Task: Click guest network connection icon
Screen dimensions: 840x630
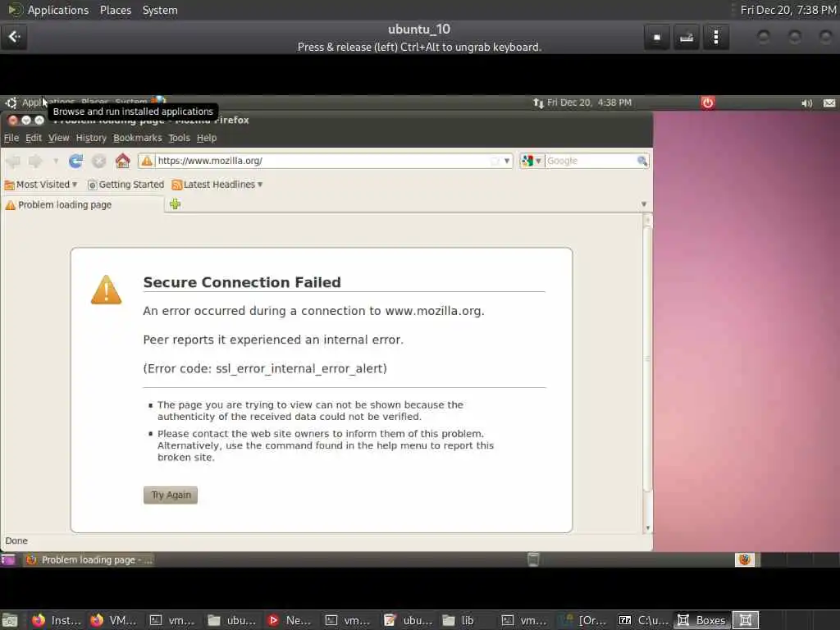Action: coord(538,103)
